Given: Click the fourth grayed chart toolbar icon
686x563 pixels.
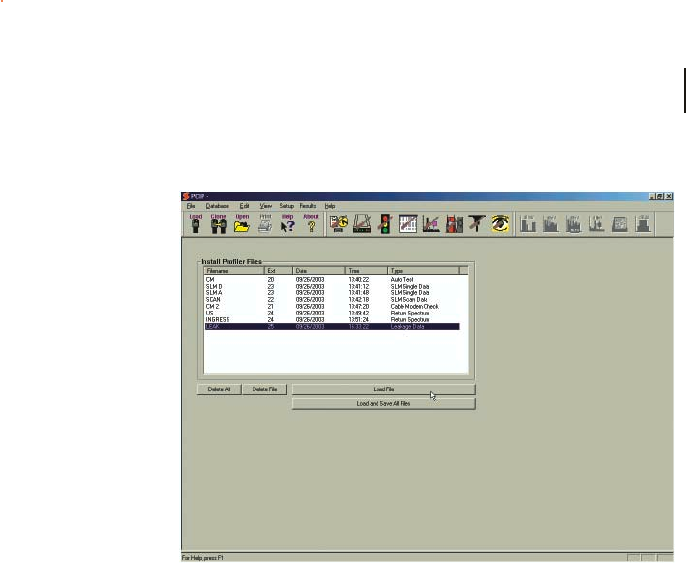Looking at the screenshot, I should pos(597,224).
